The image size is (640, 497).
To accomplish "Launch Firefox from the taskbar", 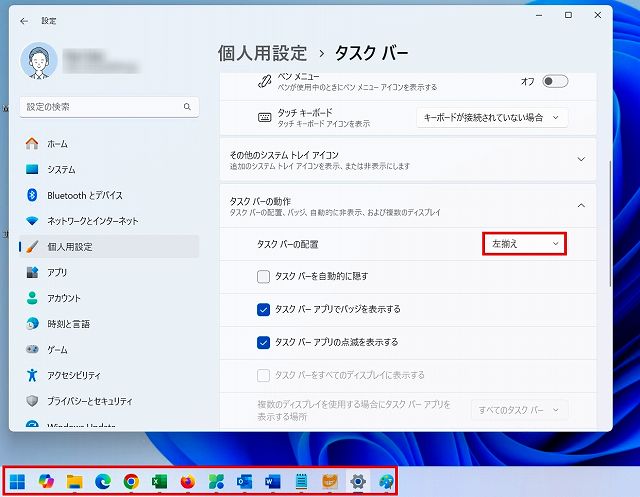I will click(187, 481).
